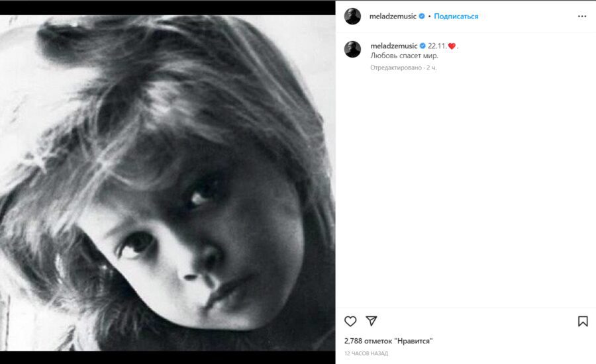
Task: Click the red heart emoji in the caption
Action: click(x=452, y=46)
